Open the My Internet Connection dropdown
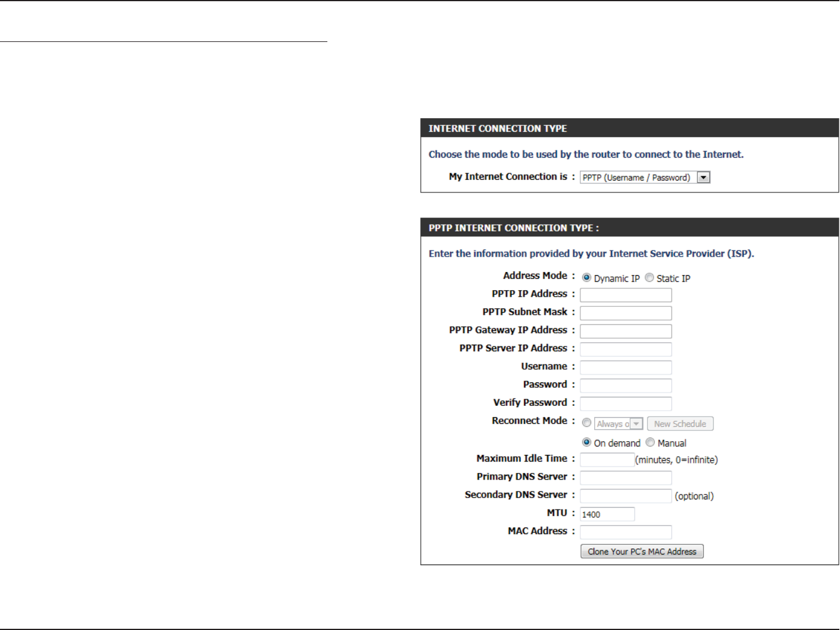The image size is (840, 630). [x=645, y=177]
